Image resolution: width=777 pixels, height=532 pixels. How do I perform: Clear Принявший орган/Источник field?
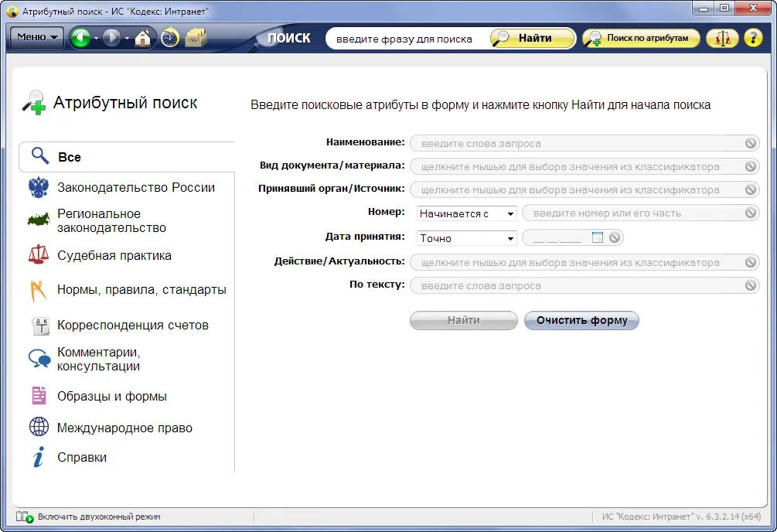tap(751, 190)
